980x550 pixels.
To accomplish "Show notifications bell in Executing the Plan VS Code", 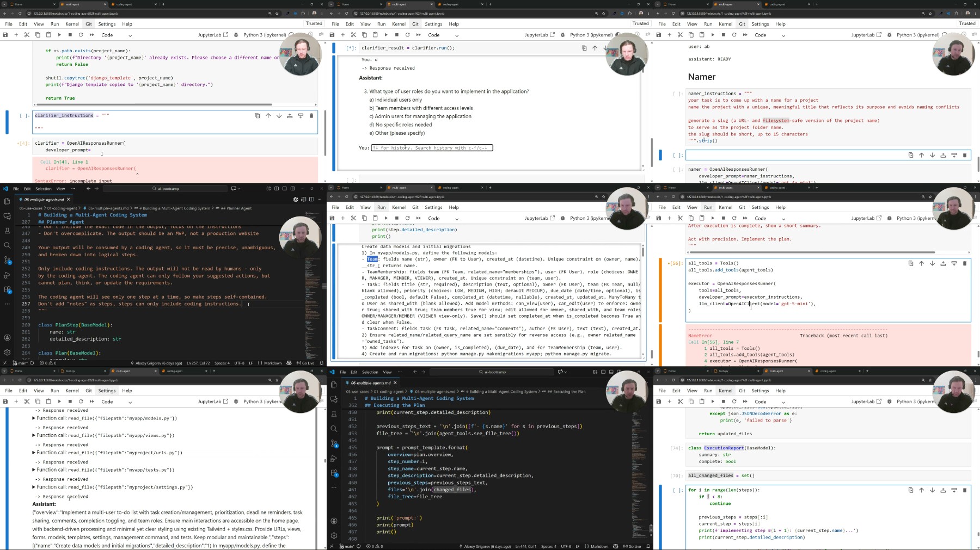I will [648, 546].
